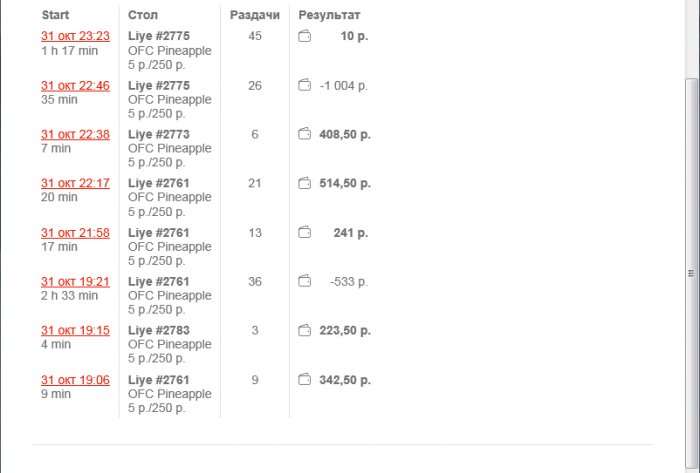
Task: Click the wallet icon beside 241 р.
Action: [305, 233]
